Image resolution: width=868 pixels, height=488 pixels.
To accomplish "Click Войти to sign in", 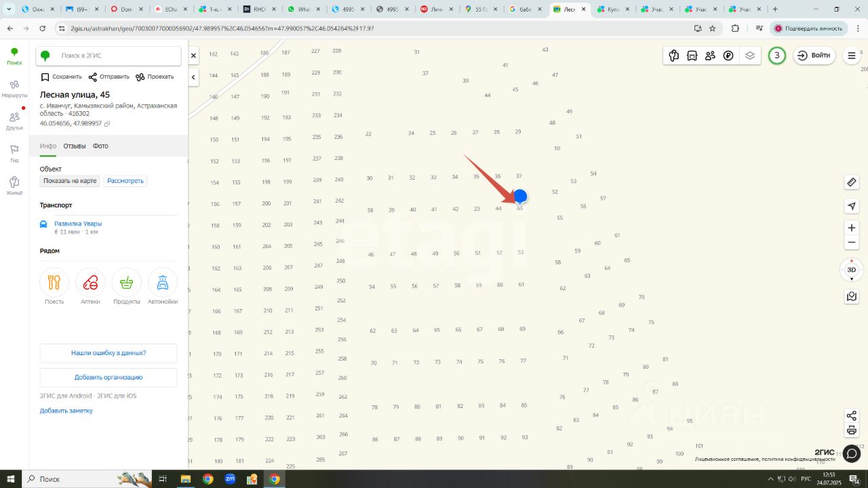I will click(x=814, y=56).
